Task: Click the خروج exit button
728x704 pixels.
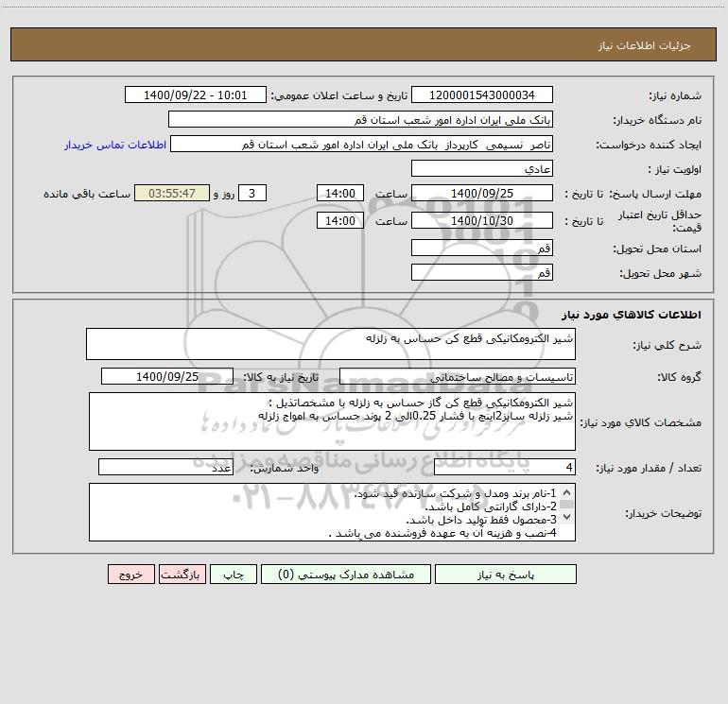Action: tap(130, 574)
